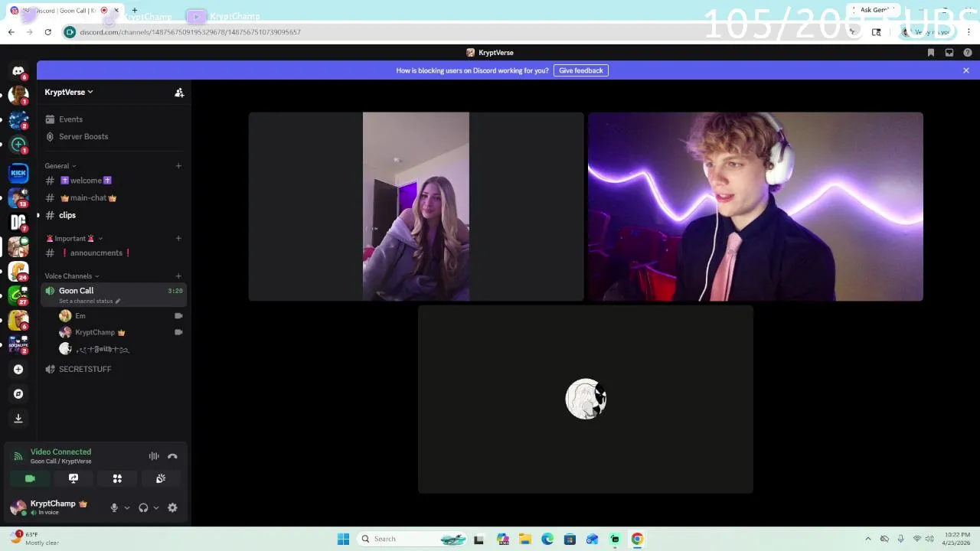Screen dimensions: 980x551
Task: Focus KryptChamp's video tile
Action: [x=756, y=207]
